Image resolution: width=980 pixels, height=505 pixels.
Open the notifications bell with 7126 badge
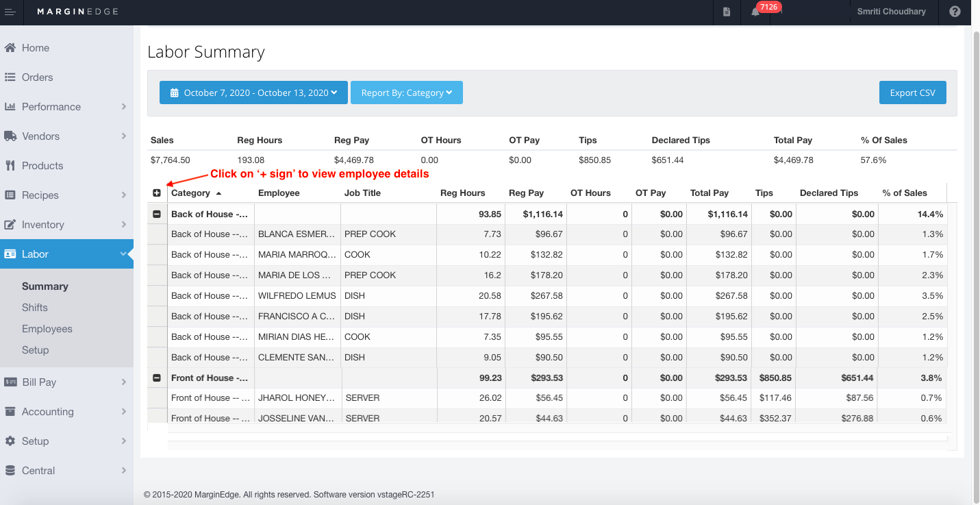pyautogui.click(x=756, y=12)
